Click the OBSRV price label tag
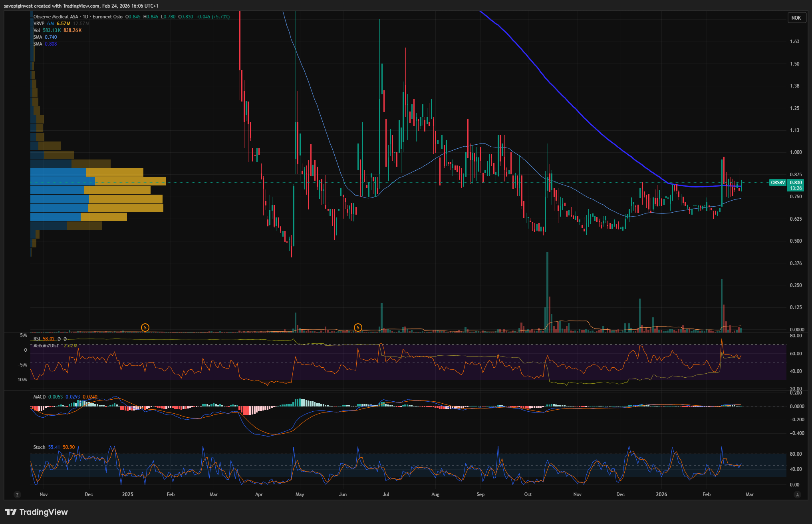Image resolution: width=812 pixels, height=524 pixels. [x=777, y=183]
